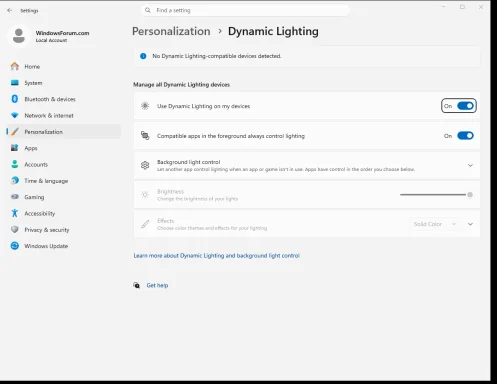
Task: Click Learn more about Dynamic Lighting link
Action: pos(217,256)
